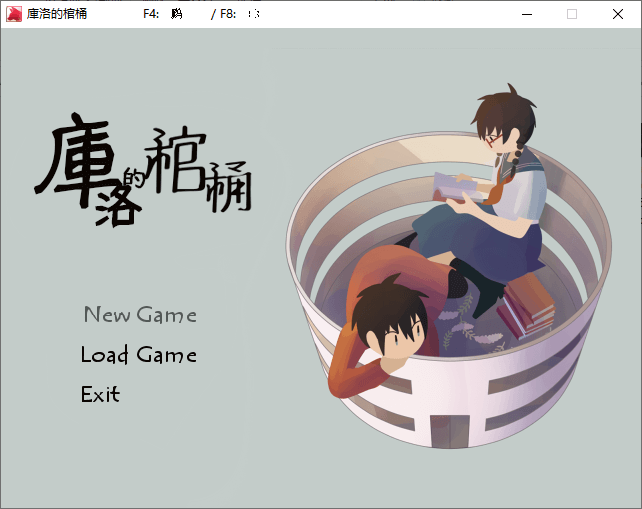Click the window title text

pyautogui.click(x=56, y=14)
